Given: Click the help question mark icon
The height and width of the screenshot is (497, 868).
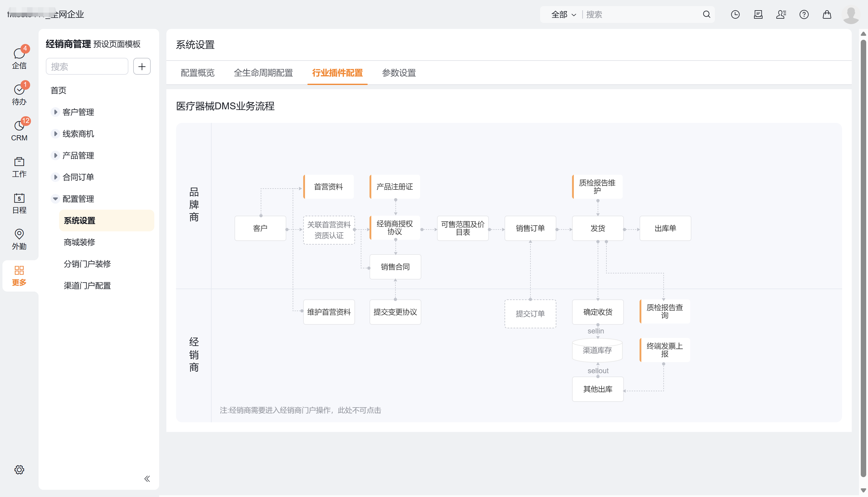Looking at the screenshot, I should [x=804, y=14].
